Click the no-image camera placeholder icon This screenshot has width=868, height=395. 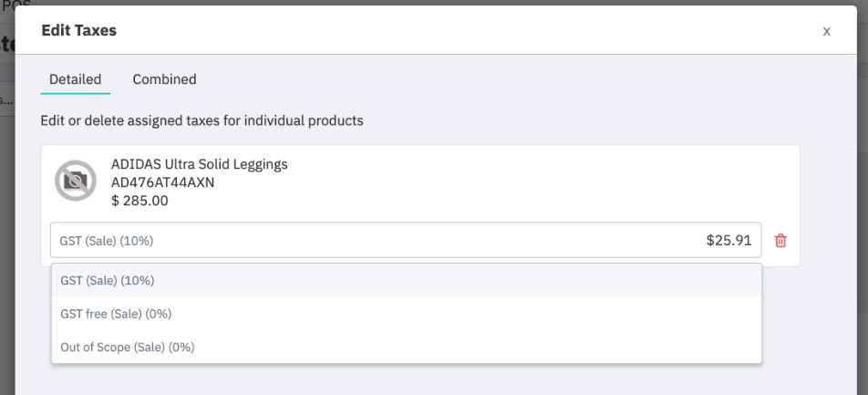point(76,181)
